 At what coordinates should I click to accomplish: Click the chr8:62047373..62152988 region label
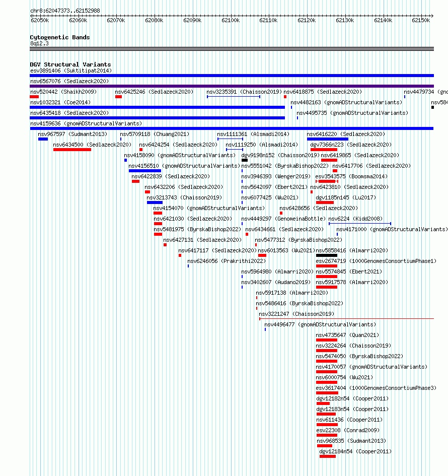(x=65, y=11)
